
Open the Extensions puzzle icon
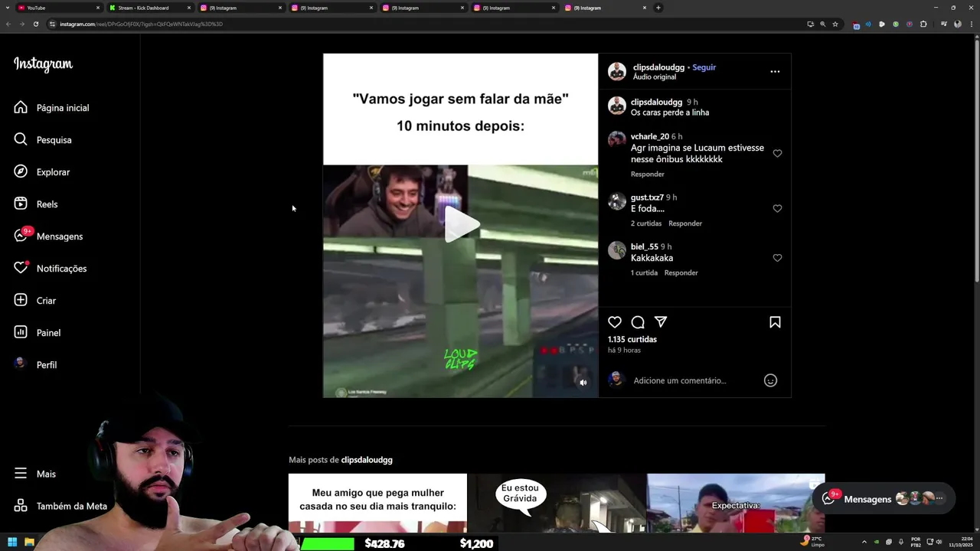click(923, 24)
